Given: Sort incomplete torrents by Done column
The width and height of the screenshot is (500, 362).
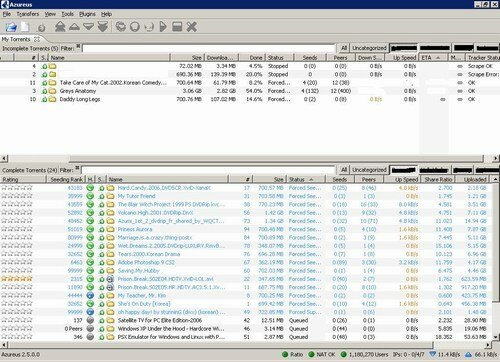Looking at the screenshot, I should tap(252, 58).
